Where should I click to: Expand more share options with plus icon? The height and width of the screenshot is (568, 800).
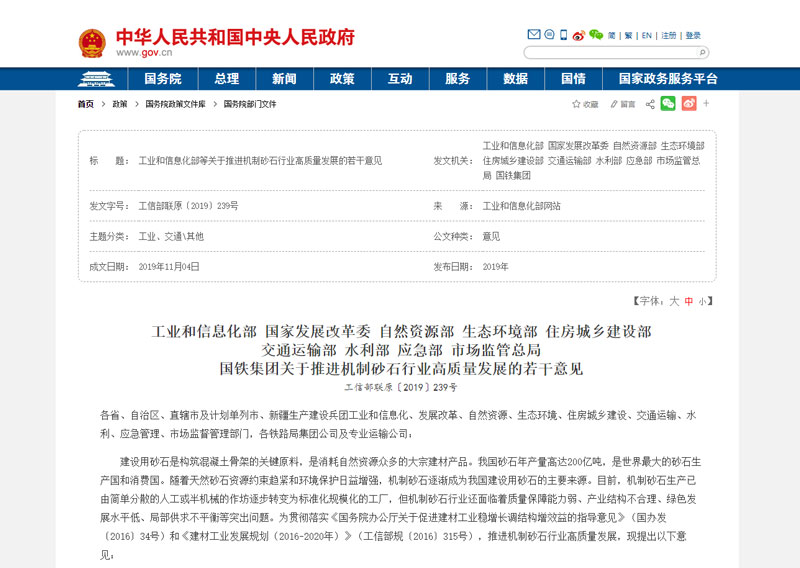[x=706, y=103]
